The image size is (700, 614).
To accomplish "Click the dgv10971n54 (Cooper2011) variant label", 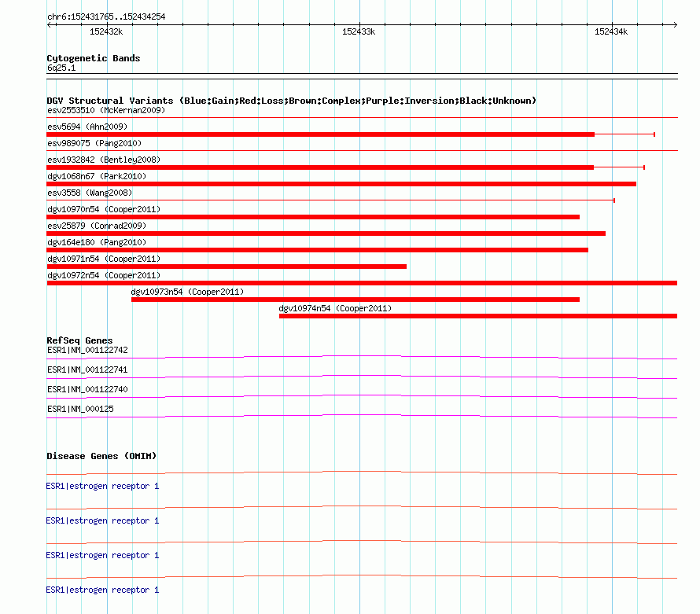I will [x=104, y=259].
